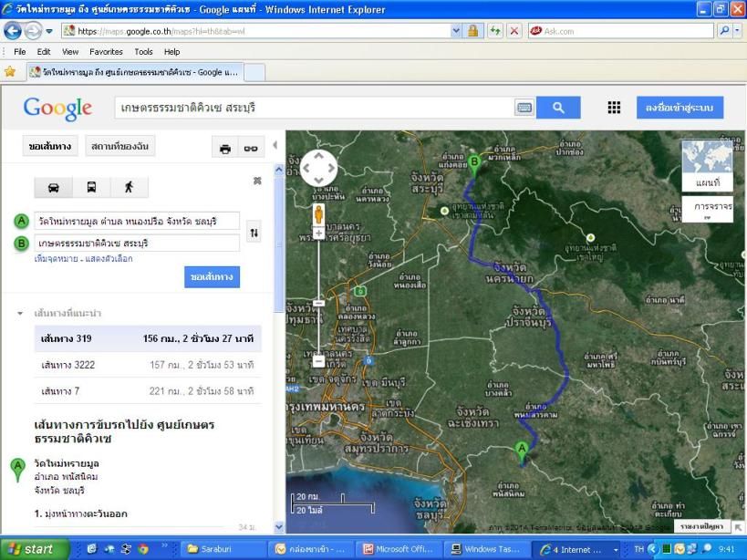Click the Google Maps search input field
Screen dimensions: 747x560
point(315,108)
